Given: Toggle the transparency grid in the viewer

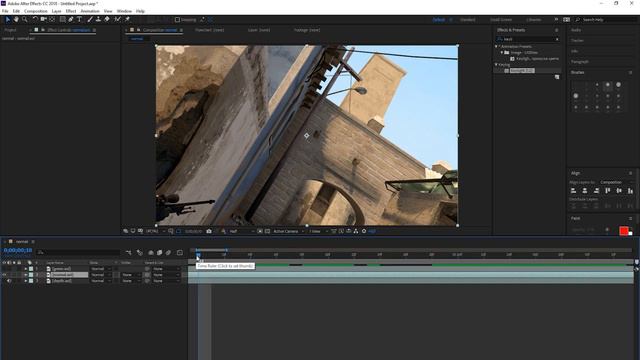Looking at the screenshot, I should coord(267,231).
